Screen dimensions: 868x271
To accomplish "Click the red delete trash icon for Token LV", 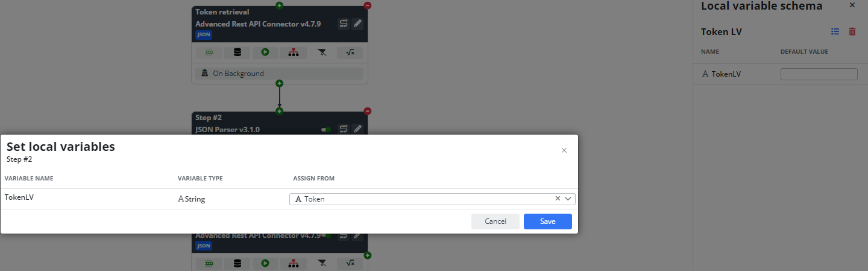I will (x=852, y=32).
